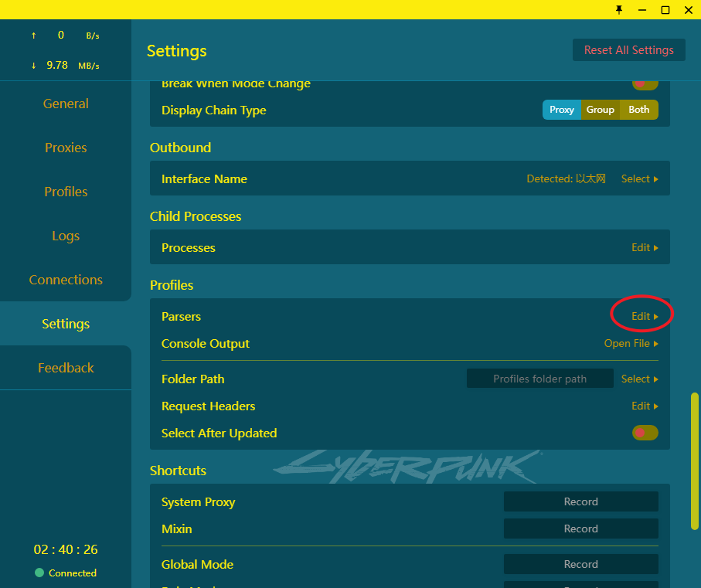Viewport: 701px width, 588px height.
Task: Click the Profiles folder path field
Action: coord(539,379)
